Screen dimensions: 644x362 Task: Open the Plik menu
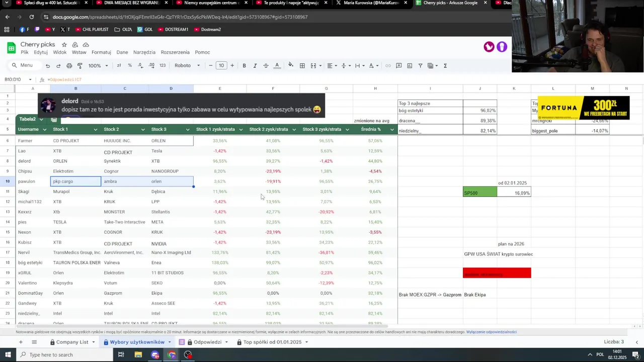[x=25, y=52]
